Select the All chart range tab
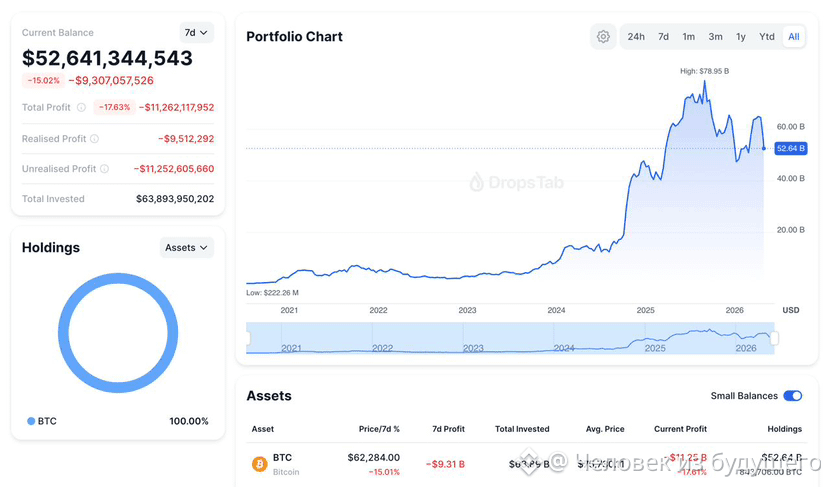This screenshot has width=829, height=487. (x=794, y=36)
